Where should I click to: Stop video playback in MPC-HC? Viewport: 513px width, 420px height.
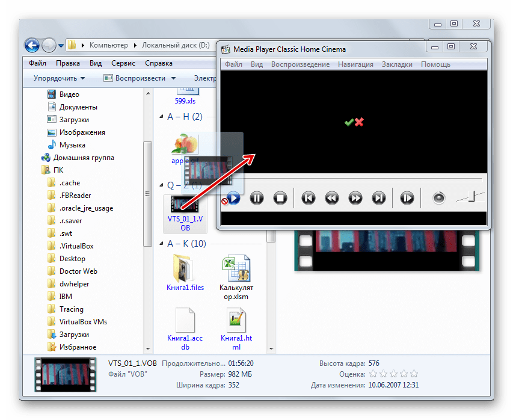[280, 197]
